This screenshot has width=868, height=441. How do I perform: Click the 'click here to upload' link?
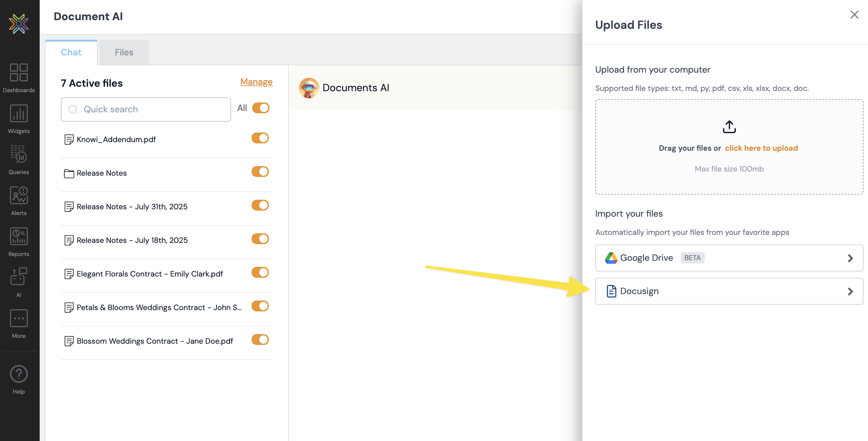point(761,148)
